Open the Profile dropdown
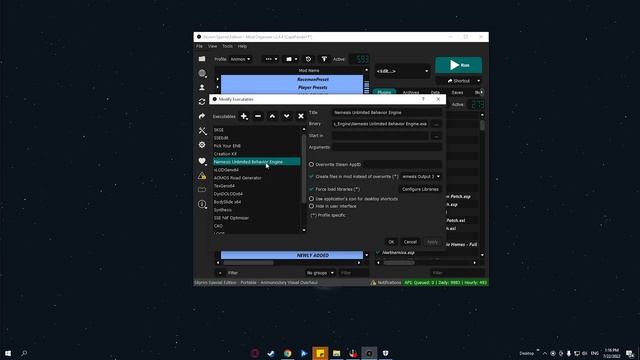The height and width of the screenshot is (360, 640). 240,59
